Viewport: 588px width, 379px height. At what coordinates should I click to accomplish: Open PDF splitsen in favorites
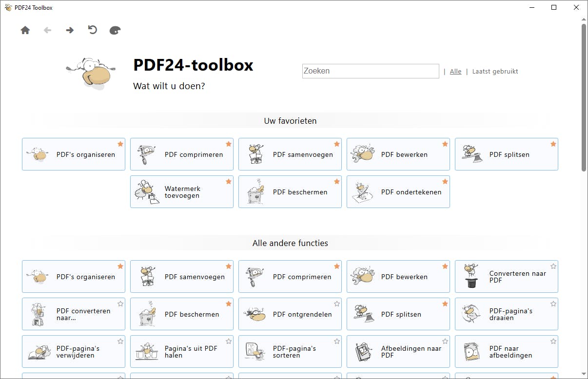point(507,154)
